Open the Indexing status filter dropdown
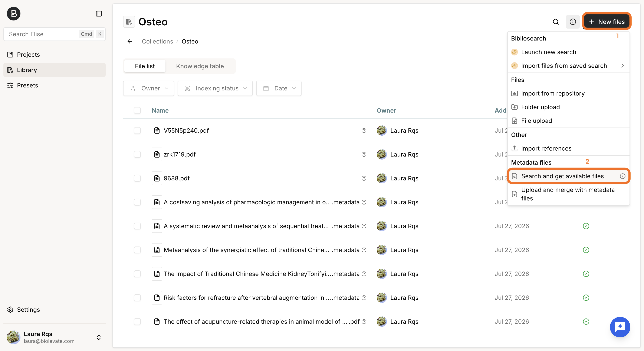 point(215,88)
